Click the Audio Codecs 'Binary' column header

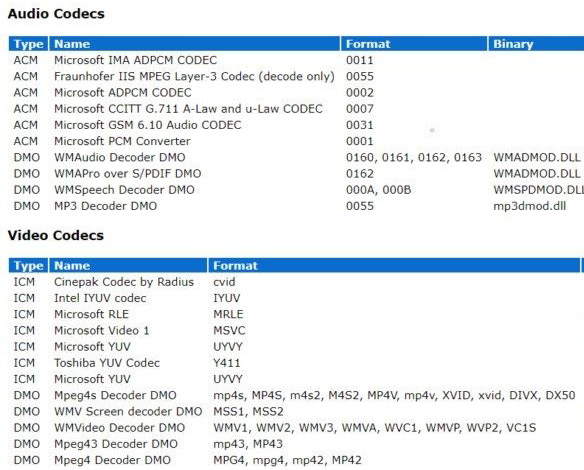pos(536,44)
